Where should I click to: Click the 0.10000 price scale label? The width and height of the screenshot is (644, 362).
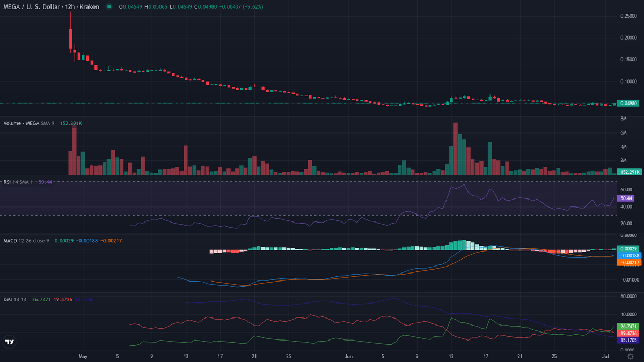coord(628,82)
